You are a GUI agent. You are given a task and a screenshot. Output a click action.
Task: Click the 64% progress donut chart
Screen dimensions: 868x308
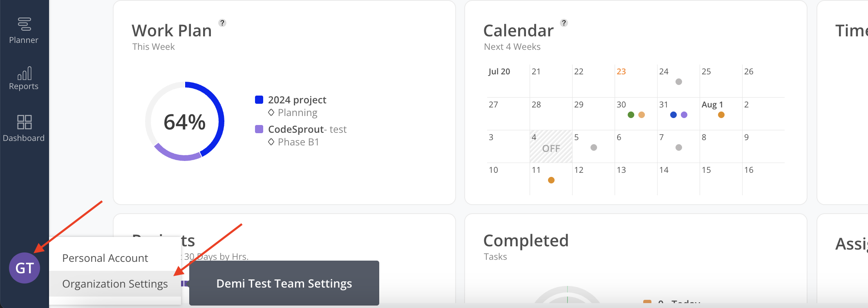pyautogui.click(x=185, y=121)
